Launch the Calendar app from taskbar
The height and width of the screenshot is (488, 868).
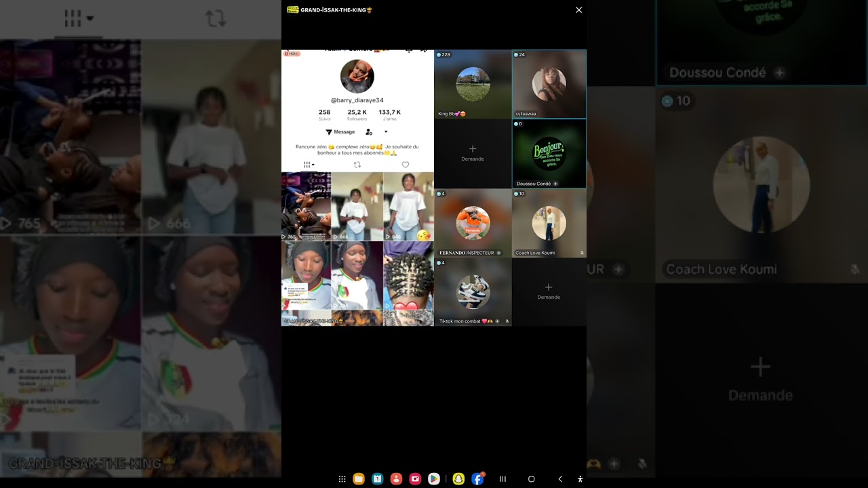click(378, 479)
